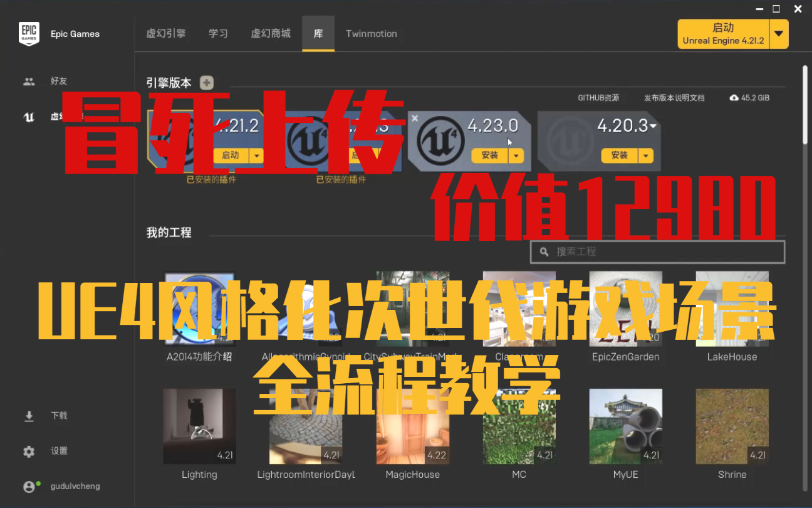Select the 库 library tab
Screen dimensions: 812x508
(x=318, y=33)
